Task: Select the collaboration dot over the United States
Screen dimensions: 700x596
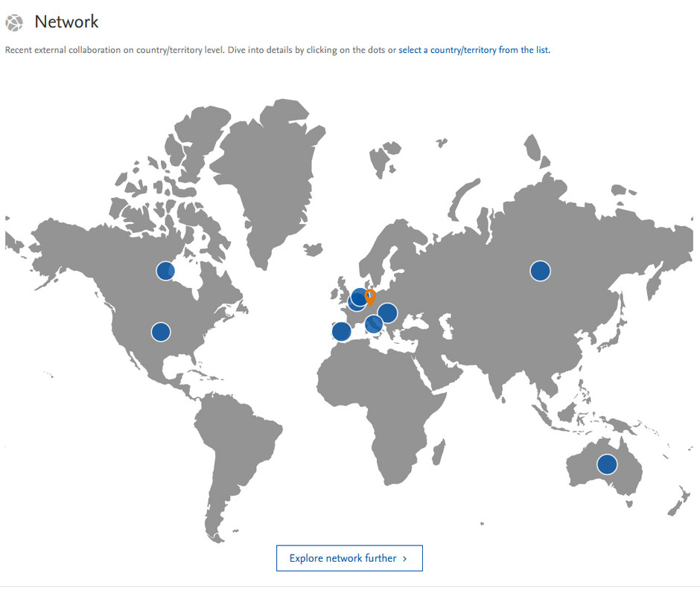Action: 161,332
